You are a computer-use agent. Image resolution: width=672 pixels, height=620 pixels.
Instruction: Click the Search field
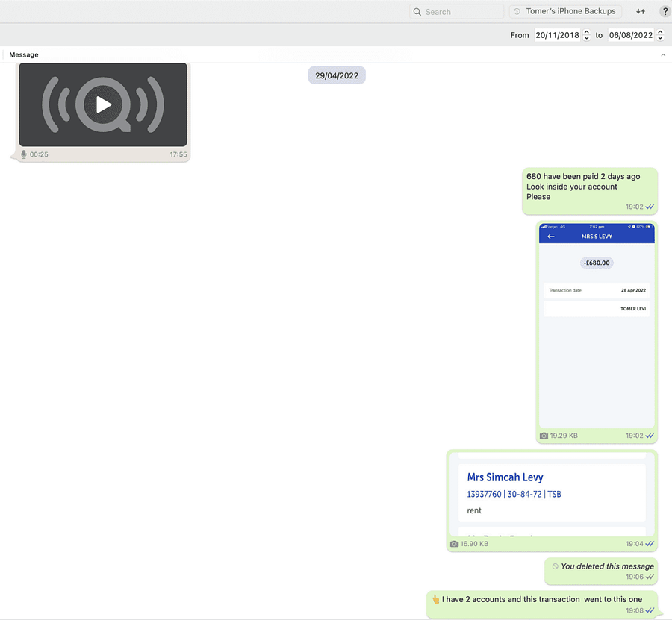pos(456,11)
